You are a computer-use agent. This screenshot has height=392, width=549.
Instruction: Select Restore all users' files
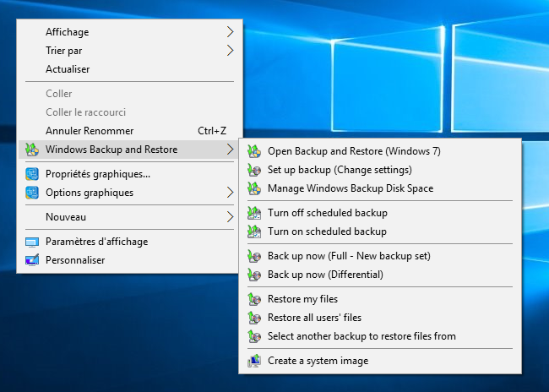[380, 318]
